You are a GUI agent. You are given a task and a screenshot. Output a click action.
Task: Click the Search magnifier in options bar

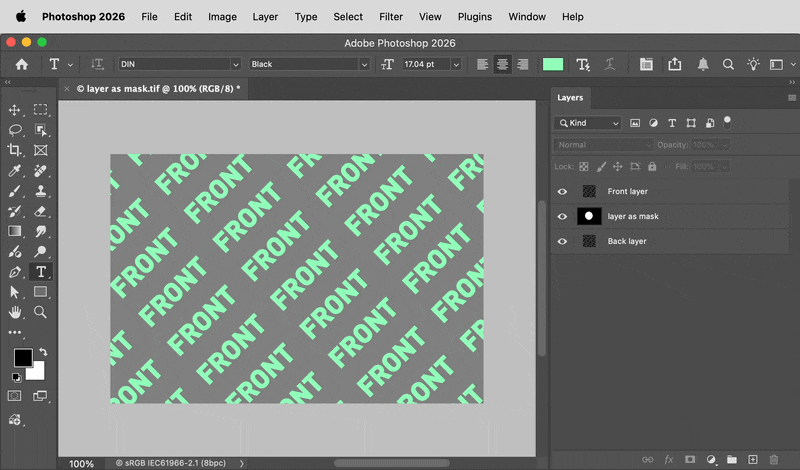pos(728,64)
